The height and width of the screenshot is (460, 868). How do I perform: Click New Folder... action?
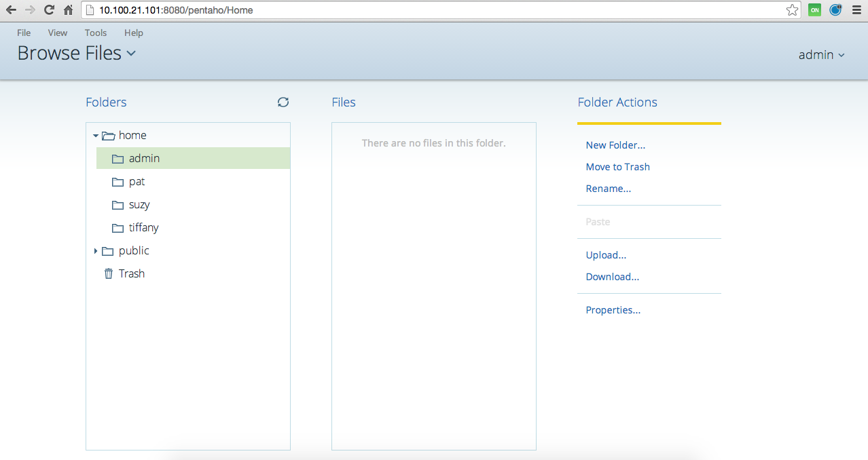[x=615, y=145]
